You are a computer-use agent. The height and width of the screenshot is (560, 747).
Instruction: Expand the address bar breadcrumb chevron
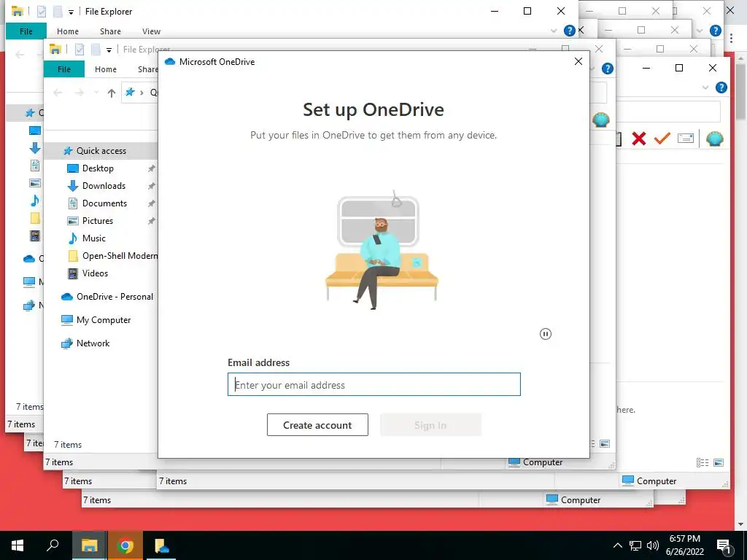point(142,93)
